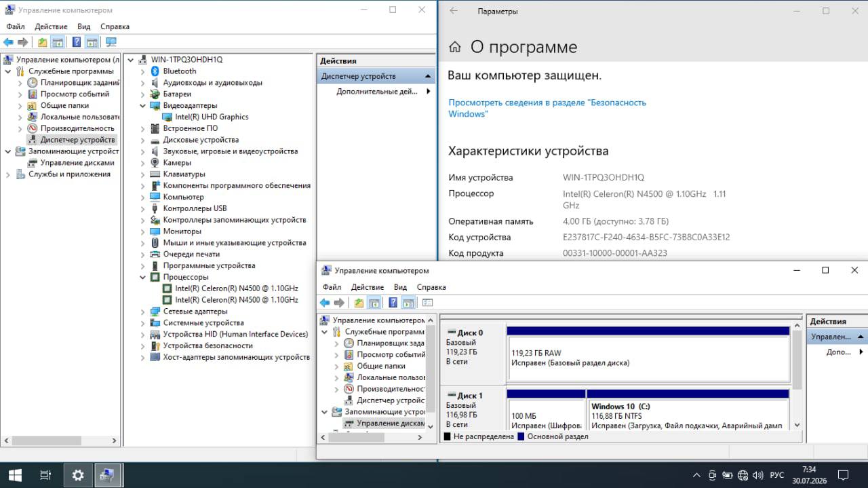The height and width of the screenshot is (488, 868).
Task: Expand the Мониторы node
Action: tap(142, 231)
